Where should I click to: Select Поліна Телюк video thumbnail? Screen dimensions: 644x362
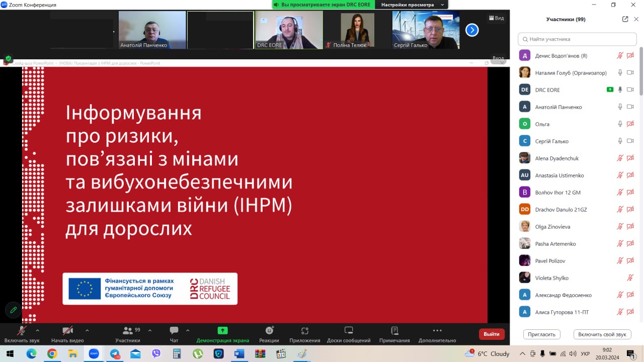pos(357,30)
